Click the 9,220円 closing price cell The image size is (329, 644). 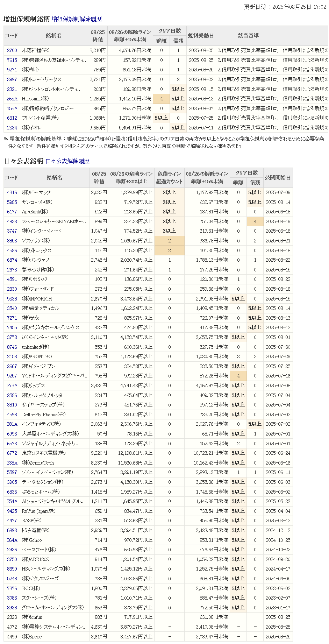(x=99, y=453)
